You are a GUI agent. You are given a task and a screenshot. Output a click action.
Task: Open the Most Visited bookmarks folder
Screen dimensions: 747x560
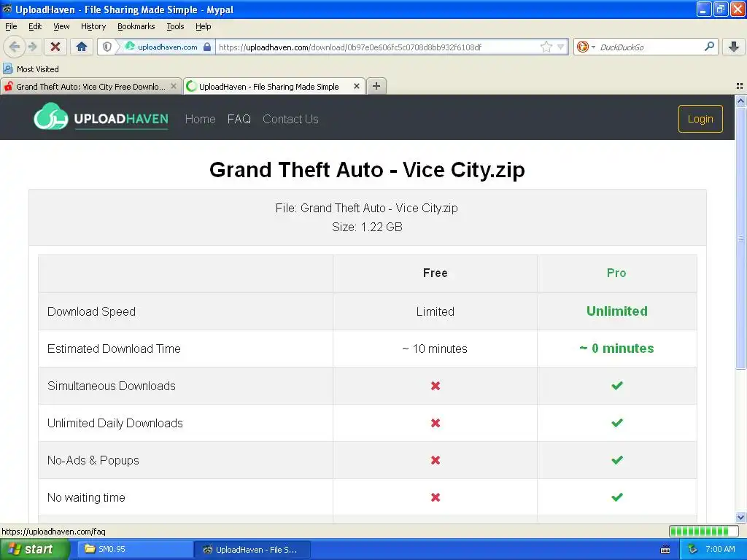click(x=31, y=69)
